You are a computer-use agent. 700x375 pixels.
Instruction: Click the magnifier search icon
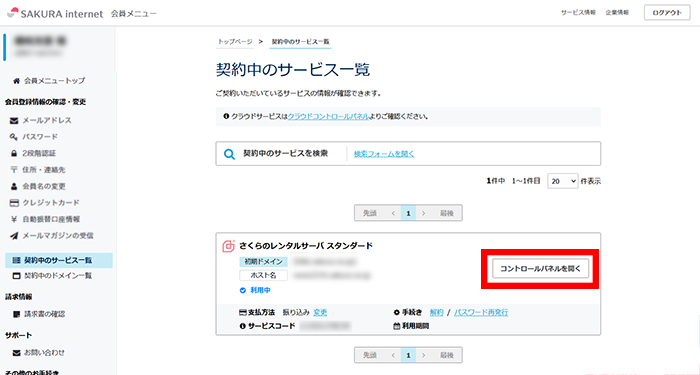click(229, 154)
